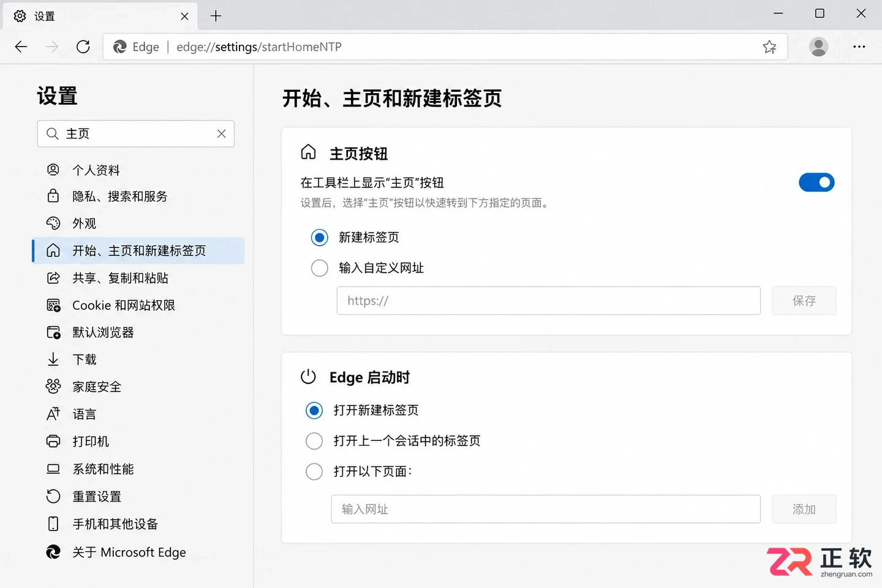Screen dimensions: 882x588
Task: Go forward using the forward arrow
Action: click(x=52, y=47)
